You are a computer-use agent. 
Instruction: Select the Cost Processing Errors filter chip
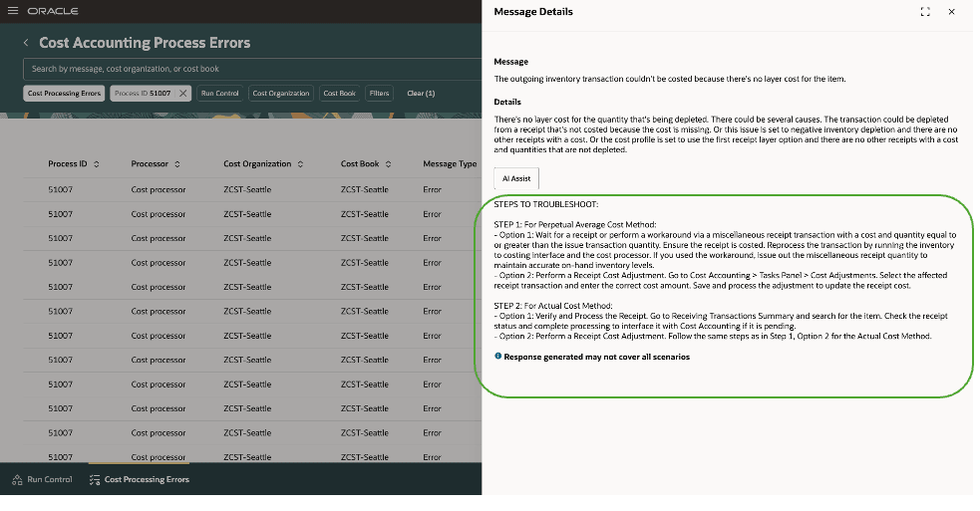[64, 93]
